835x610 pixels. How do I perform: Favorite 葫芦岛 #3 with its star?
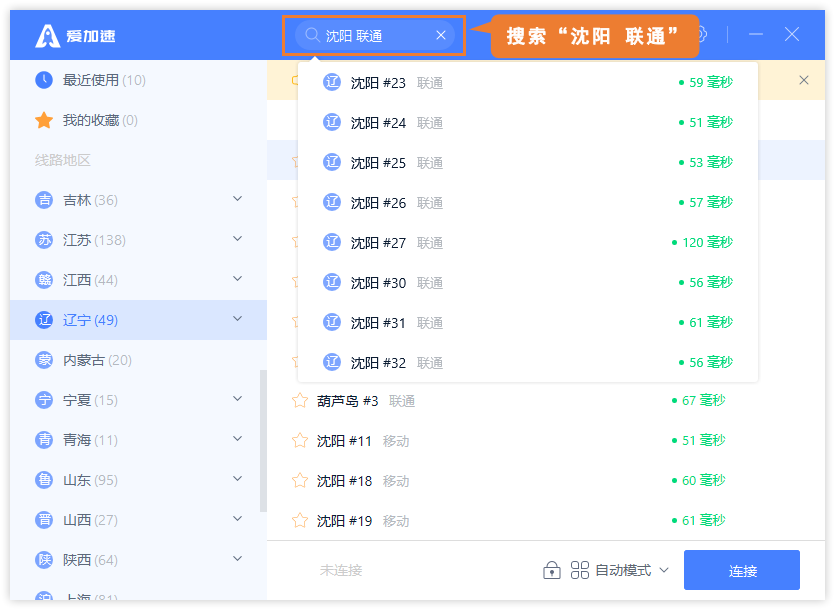300,400
